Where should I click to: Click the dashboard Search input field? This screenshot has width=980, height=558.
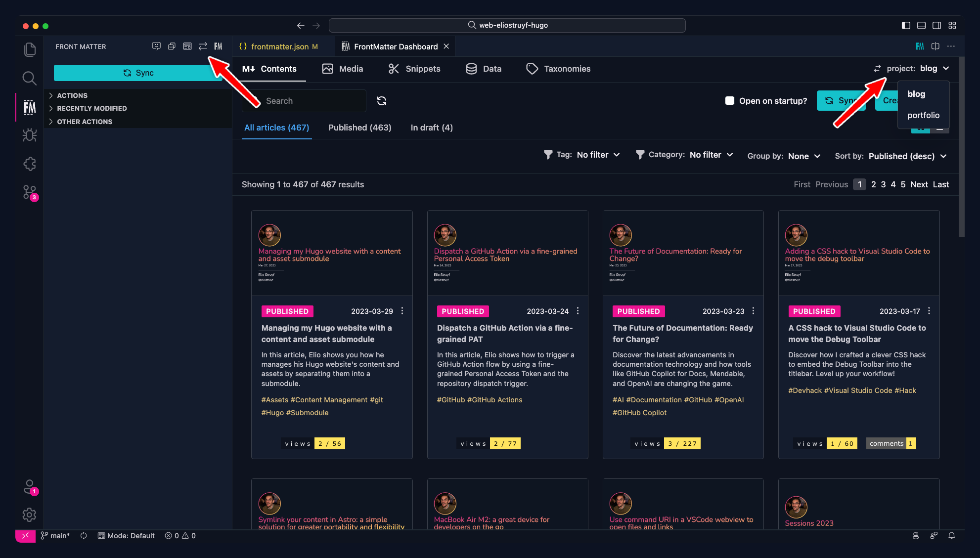(312, 101)
